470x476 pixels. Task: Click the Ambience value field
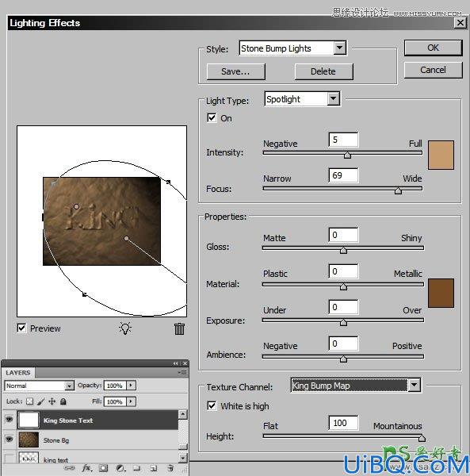[x=343, y=344]
